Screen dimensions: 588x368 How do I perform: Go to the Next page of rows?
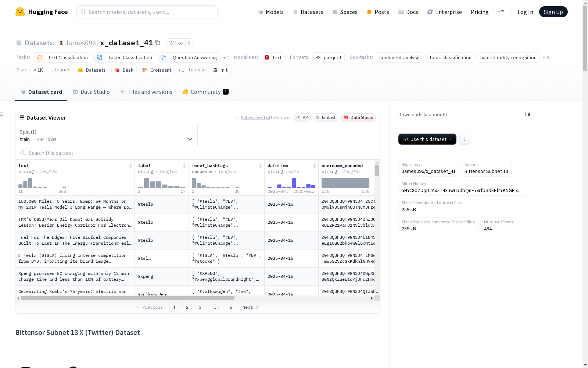click(x=250, y=307)
